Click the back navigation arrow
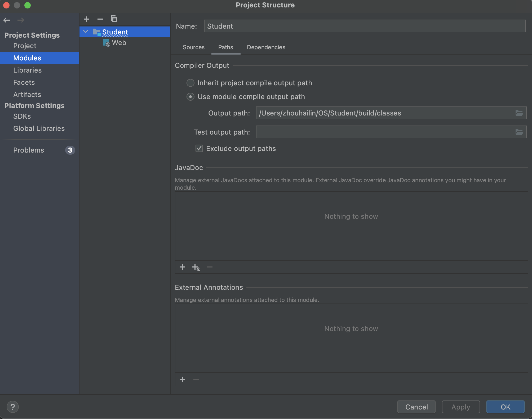 [7, 20]
